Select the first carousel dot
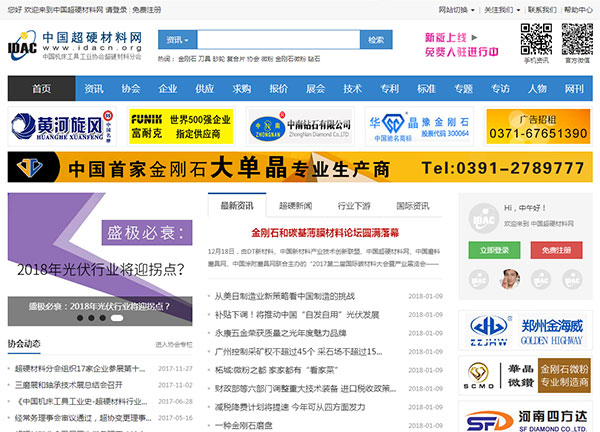The image size is (600, 432). 80,318
